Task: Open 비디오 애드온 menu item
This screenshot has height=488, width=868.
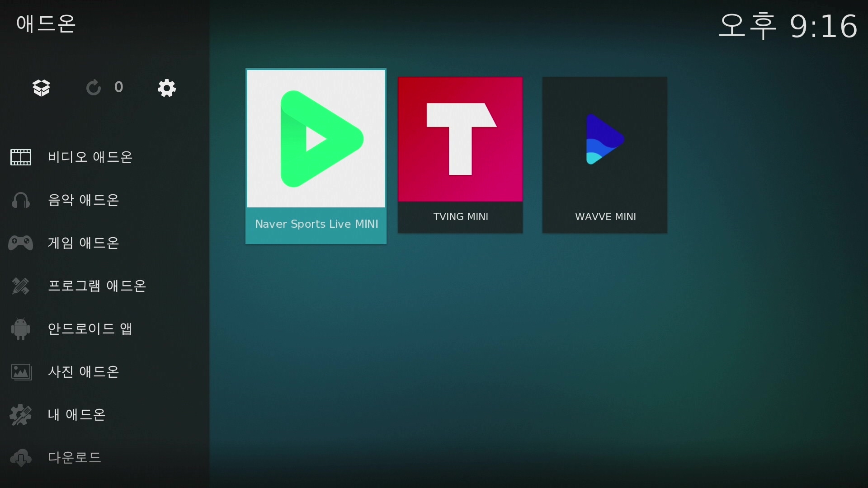Action: coord(90,157)
